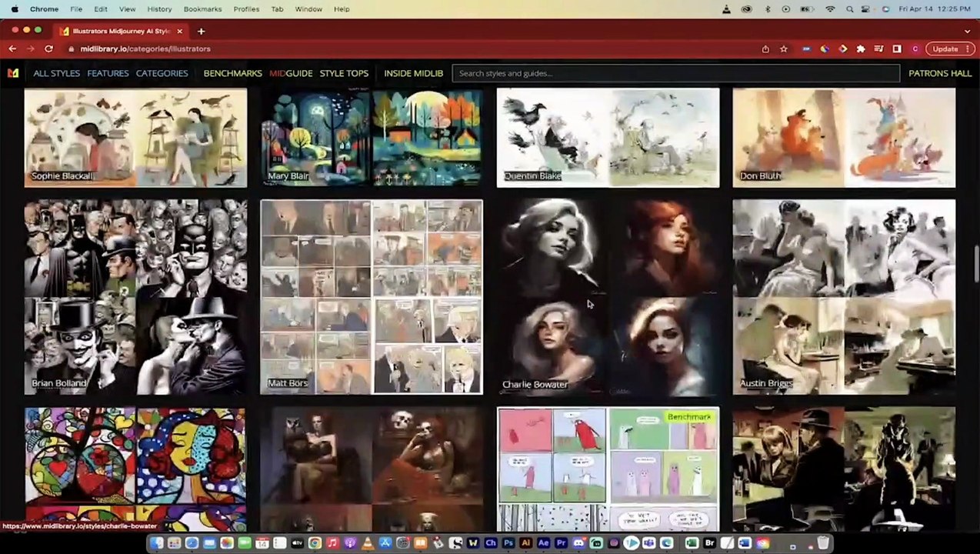Open a new browser tab with plus

point(201,31)
